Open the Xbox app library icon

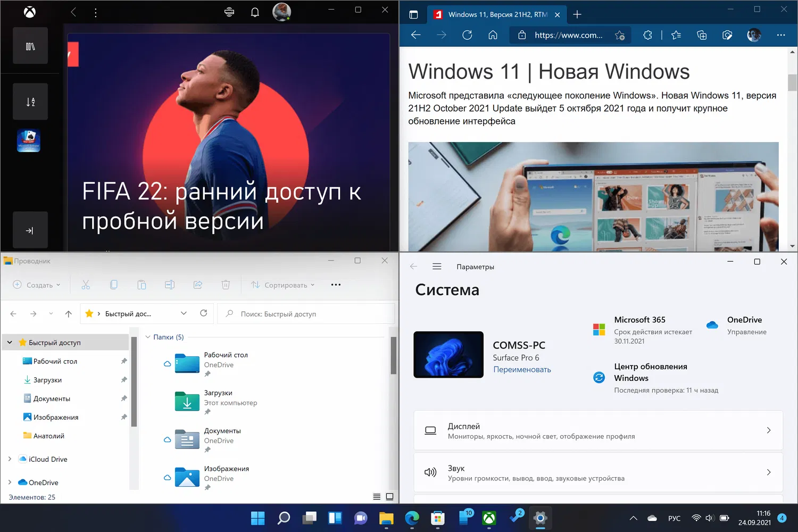coord(30,46)
